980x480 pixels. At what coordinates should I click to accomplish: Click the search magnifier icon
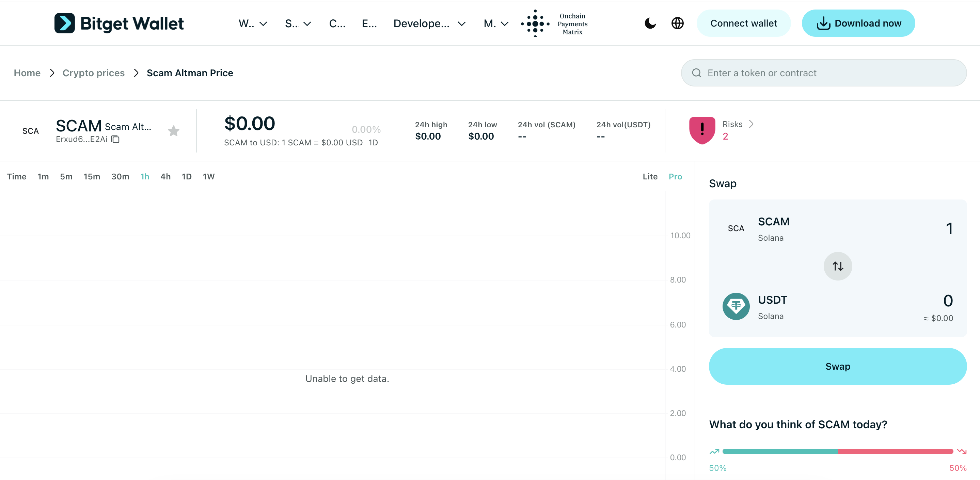coord(697,73)
